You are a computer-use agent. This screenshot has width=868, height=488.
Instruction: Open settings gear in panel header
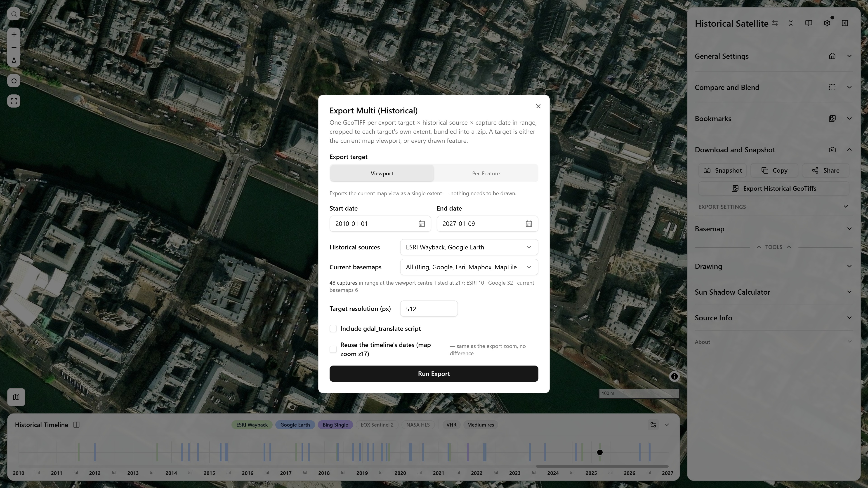pyautogui.click(x=827, y=23)
